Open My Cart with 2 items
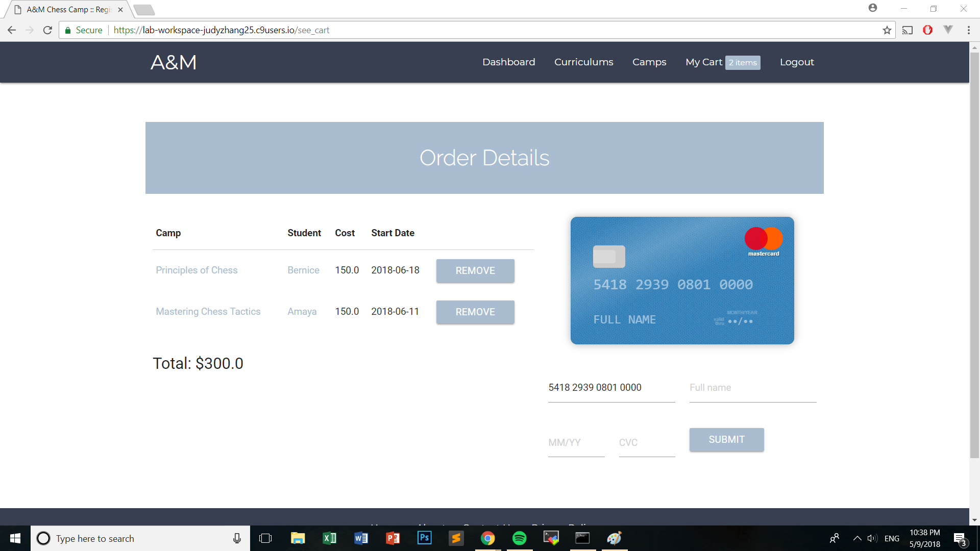Viewport: 980px width, 551px height. click(722, 62)
